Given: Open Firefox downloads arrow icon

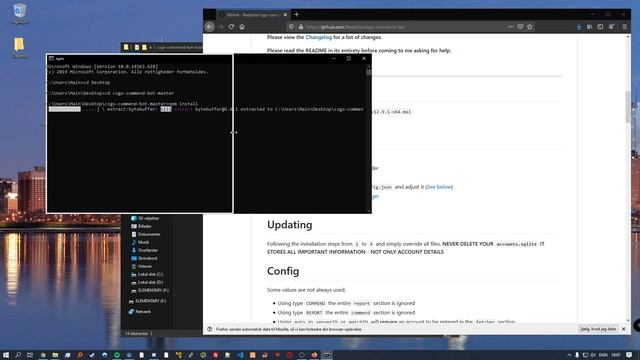Looking at the screenshot, I should click(579, 27).
